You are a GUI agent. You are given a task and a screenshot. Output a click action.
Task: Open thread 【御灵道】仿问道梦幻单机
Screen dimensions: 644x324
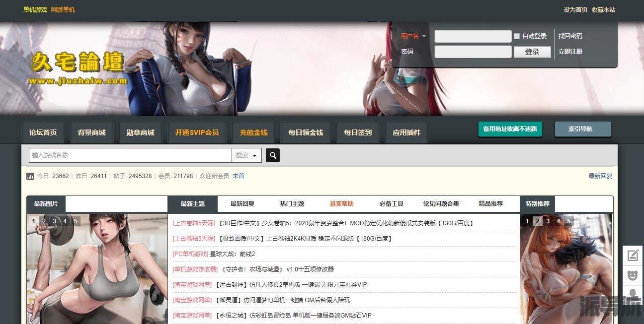tap(282, 300)
